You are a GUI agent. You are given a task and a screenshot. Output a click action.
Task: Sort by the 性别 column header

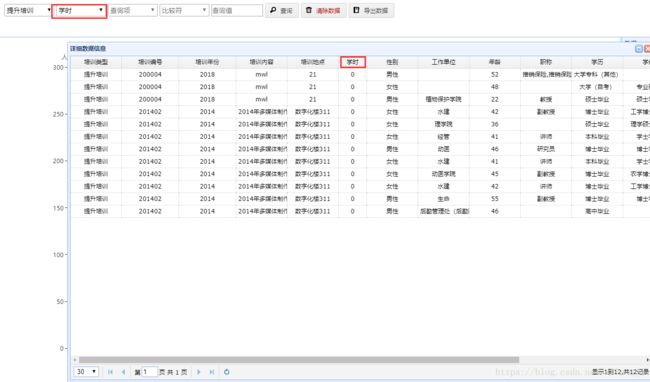[x=392, y=62]
